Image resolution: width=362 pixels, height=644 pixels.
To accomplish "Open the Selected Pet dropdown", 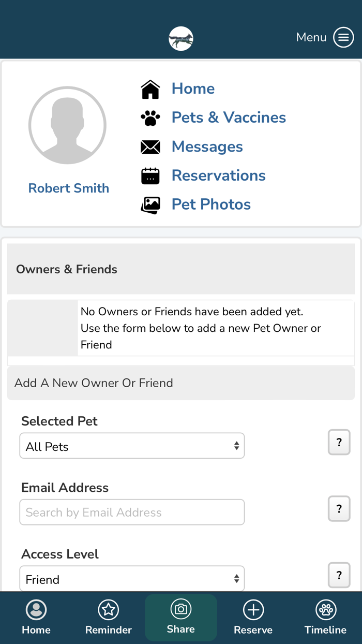I will pyautogui.click(x=132, y=445).
